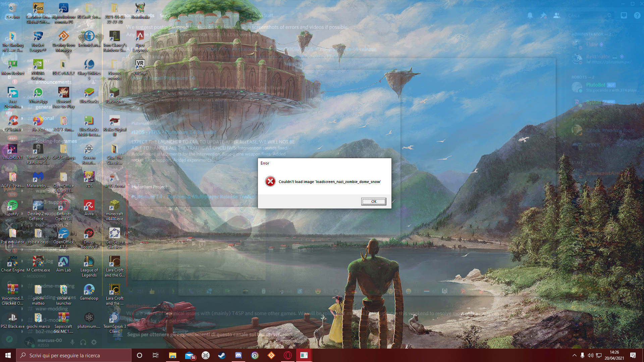
Task: Select the Elsword Free-to-Play shortcut
Action: pyautogui.click(x=63, y=98)
